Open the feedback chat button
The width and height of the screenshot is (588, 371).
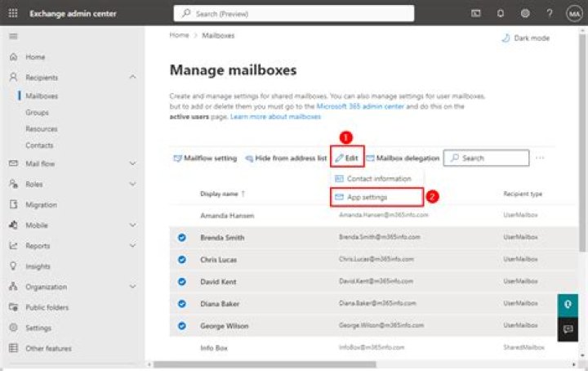tap(568, 329)
